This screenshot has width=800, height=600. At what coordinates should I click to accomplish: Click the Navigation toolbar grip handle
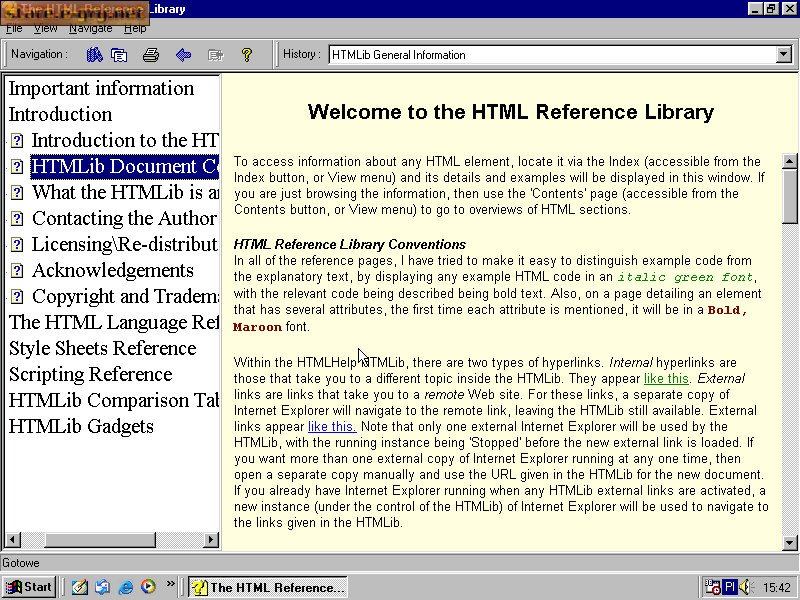click(5, 55)
